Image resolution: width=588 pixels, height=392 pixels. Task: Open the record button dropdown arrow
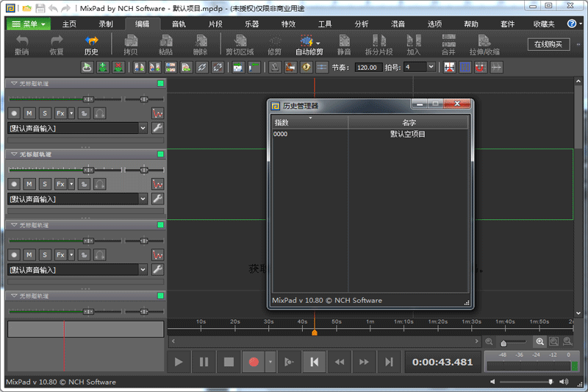[270, 362]
